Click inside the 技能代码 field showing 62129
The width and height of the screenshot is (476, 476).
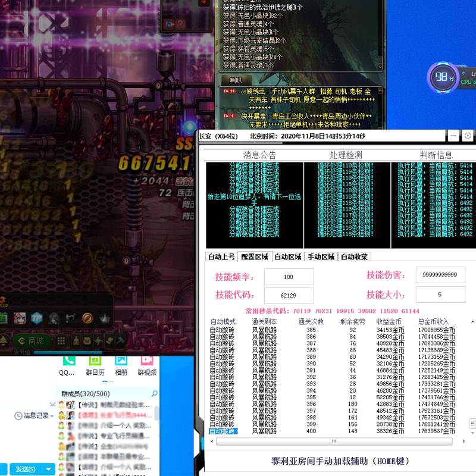tap(289, 295)
